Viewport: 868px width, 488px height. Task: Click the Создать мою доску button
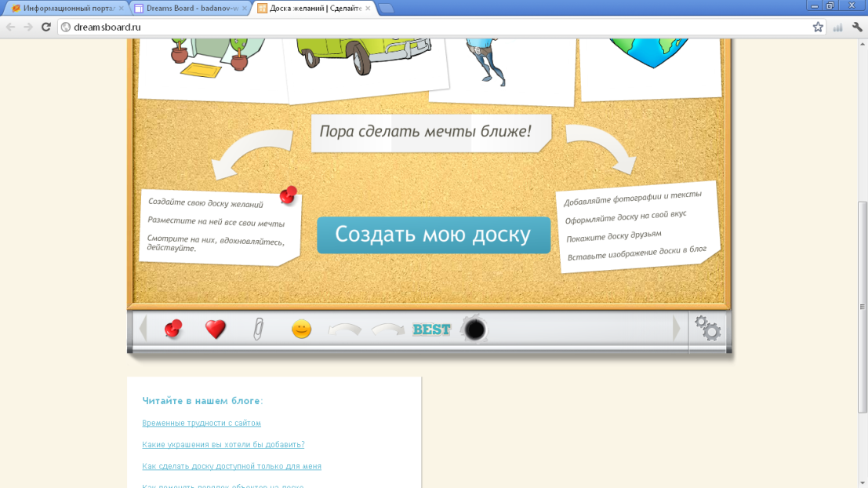(x=434, y=235)
